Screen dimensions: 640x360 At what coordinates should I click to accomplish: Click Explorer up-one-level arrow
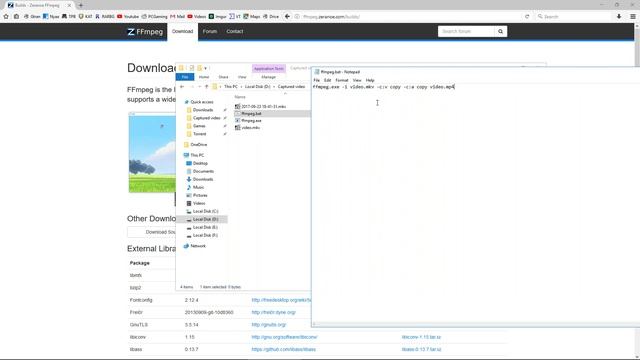[207, 87]
